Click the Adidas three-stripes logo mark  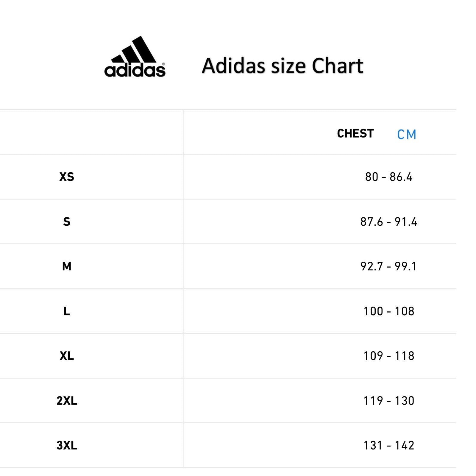(x=136, y=50)
